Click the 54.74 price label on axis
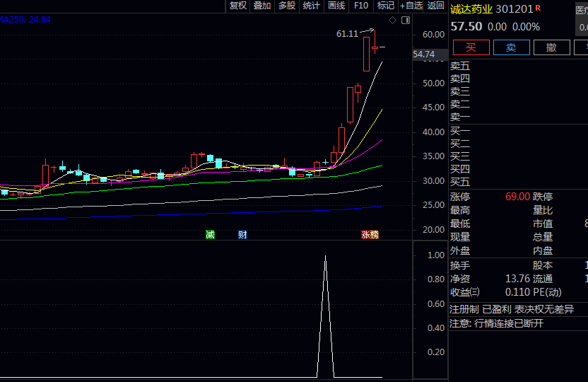The height and width of the screenshot is (382, 588). [x=424, y=54]
